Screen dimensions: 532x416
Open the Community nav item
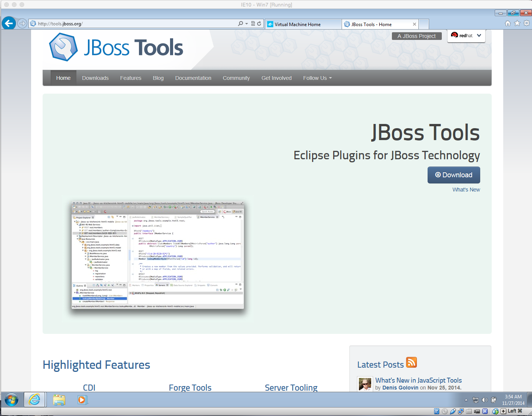coord(236,78)
